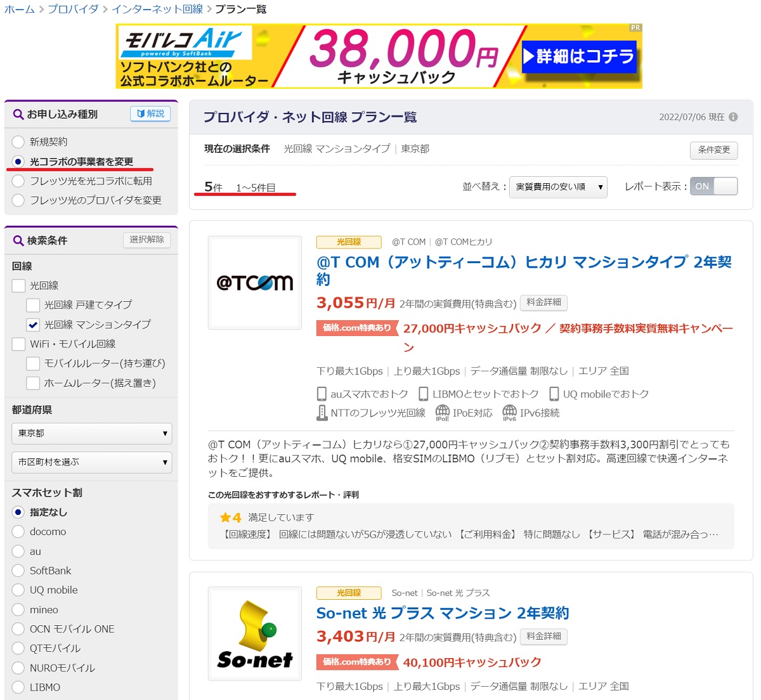This screenshot has height=700, width=761.
Task: Choose フレッツ光を光コラボに転用 option
Action: coord(18,181)
